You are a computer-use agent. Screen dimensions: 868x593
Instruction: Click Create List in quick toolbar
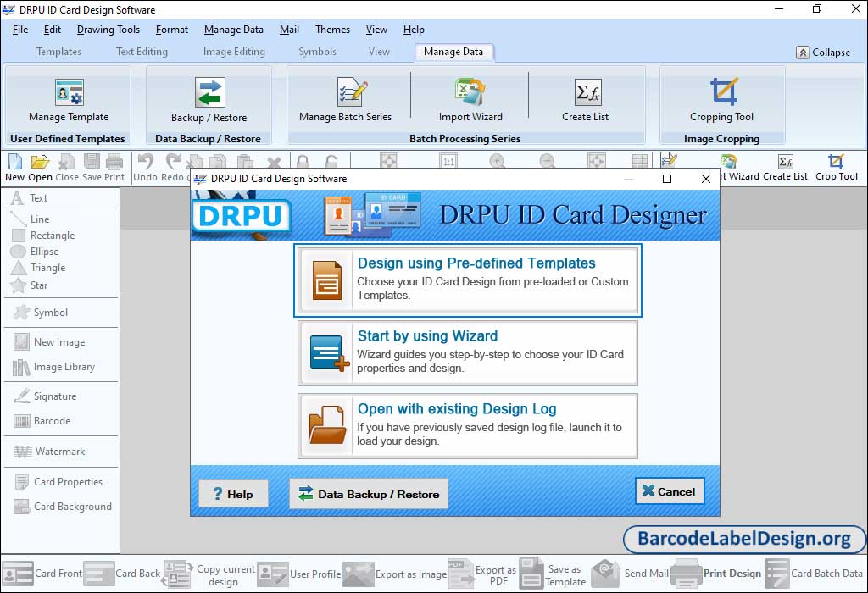pos(785,169)
